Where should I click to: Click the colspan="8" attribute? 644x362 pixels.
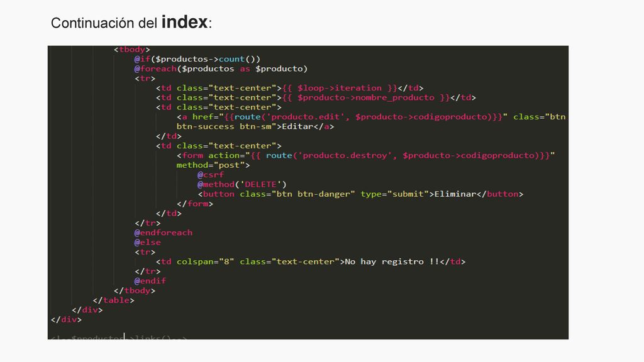pyautogui.click(x=206, y=261)
